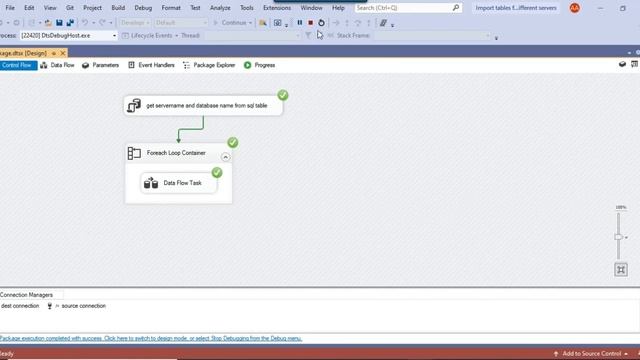Click the Connection Managers panel header
Viewport: 640px width, 360px height.
(27, 295)
